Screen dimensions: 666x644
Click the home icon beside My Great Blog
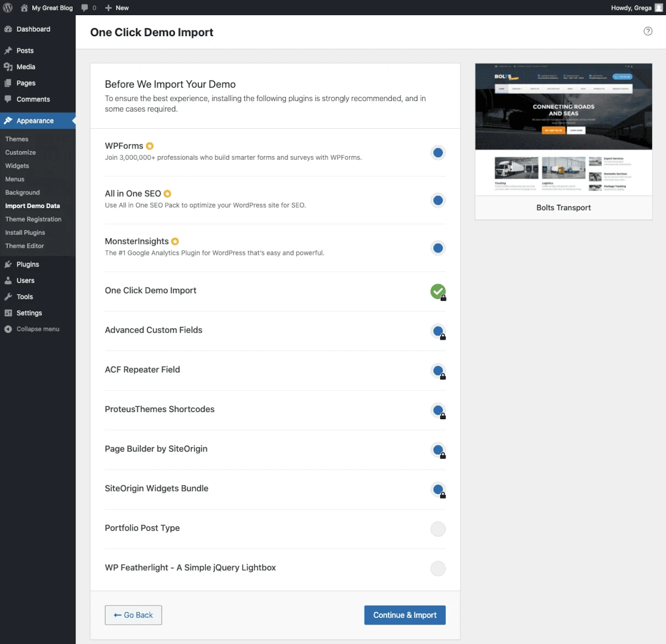[x=24, y=8]
